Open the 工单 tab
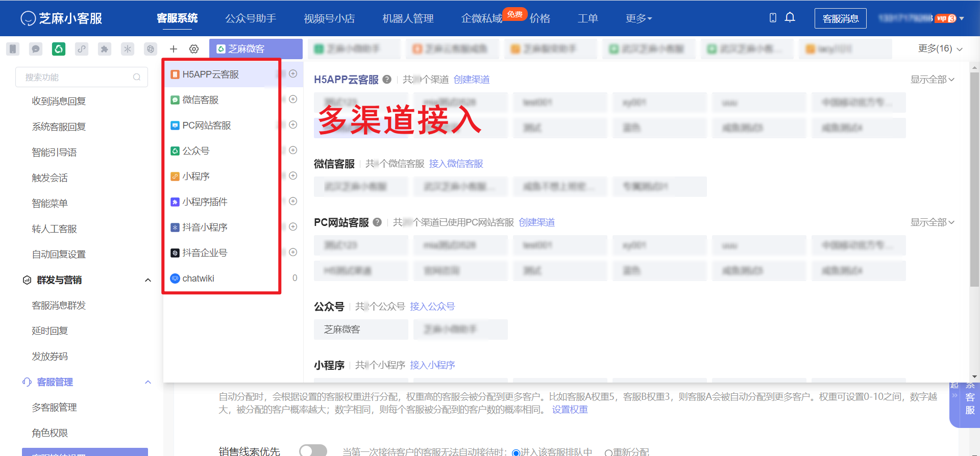Viewport: 980px width, 456px height. [x=587, y=18]
